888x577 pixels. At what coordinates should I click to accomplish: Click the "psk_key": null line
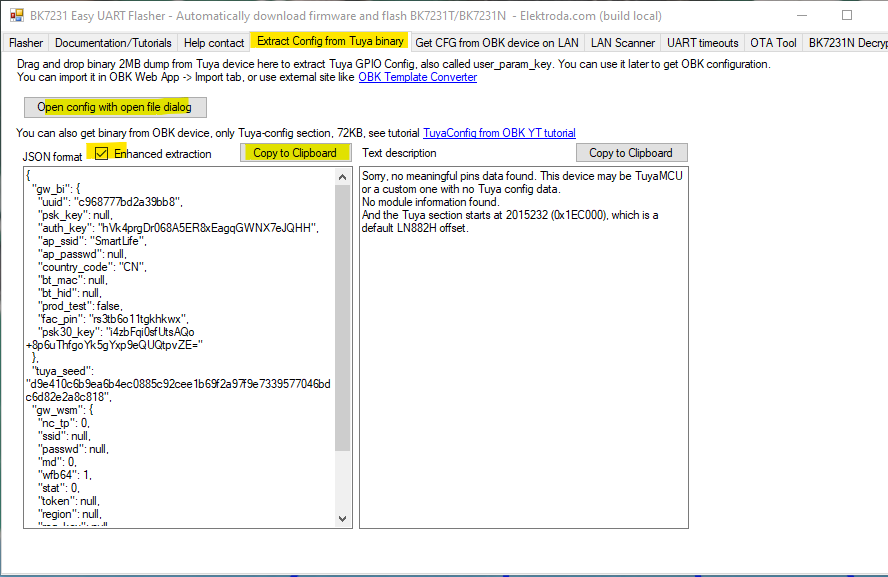(75, 215)
